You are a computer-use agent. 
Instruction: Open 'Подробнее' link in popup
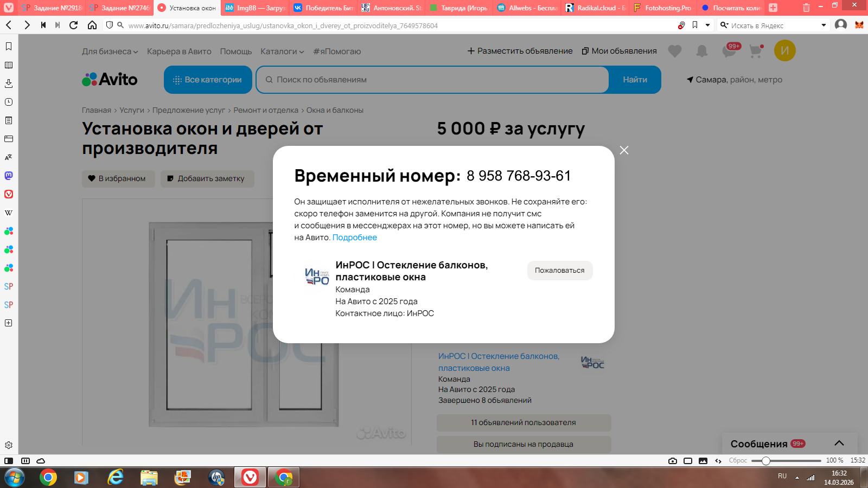[355, 237]
